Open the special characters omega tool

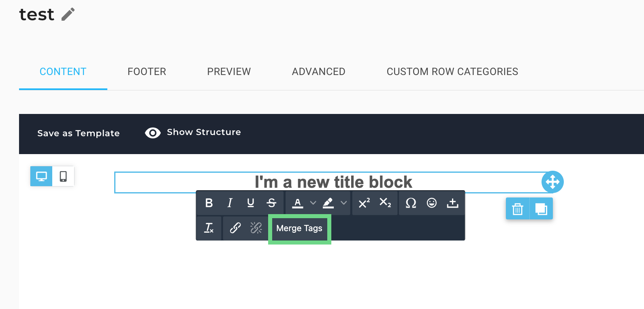click(411, 203)
